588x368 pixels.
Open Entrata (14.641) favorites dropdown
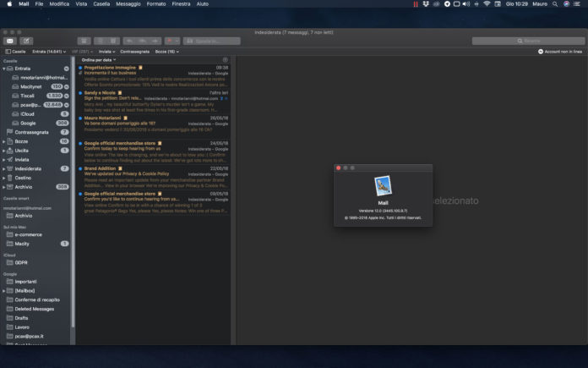coord(49,52)
